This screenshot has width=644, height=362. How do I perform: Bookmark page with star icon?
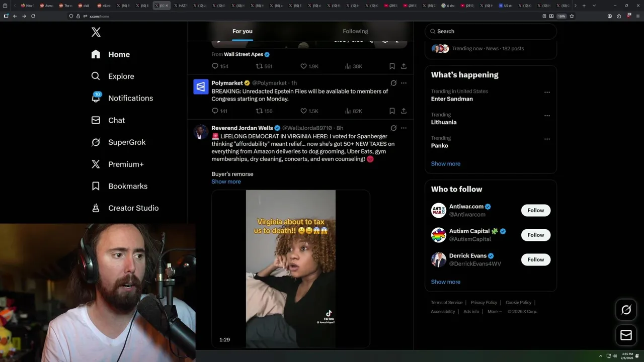572,16
